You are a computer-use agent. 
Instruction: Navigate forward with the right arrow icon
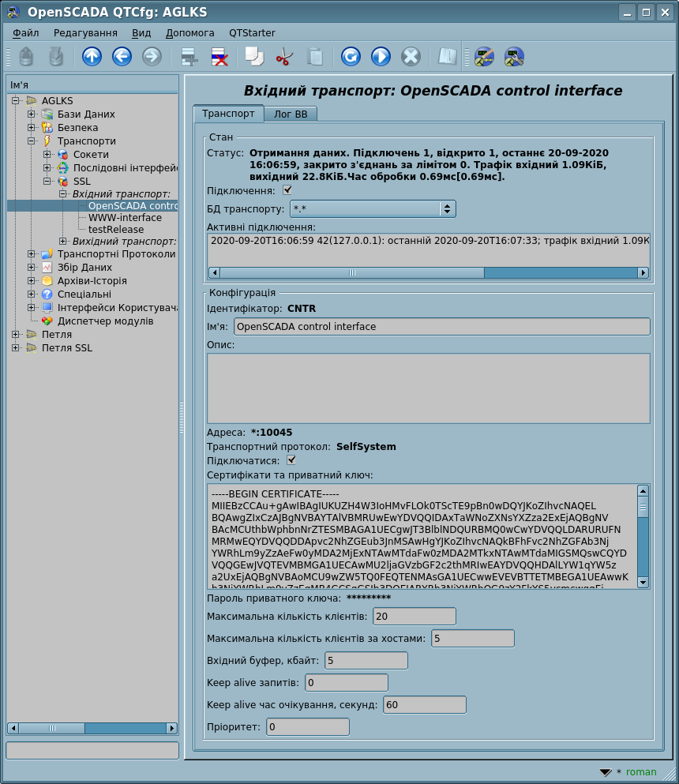[x=152, y=57]
